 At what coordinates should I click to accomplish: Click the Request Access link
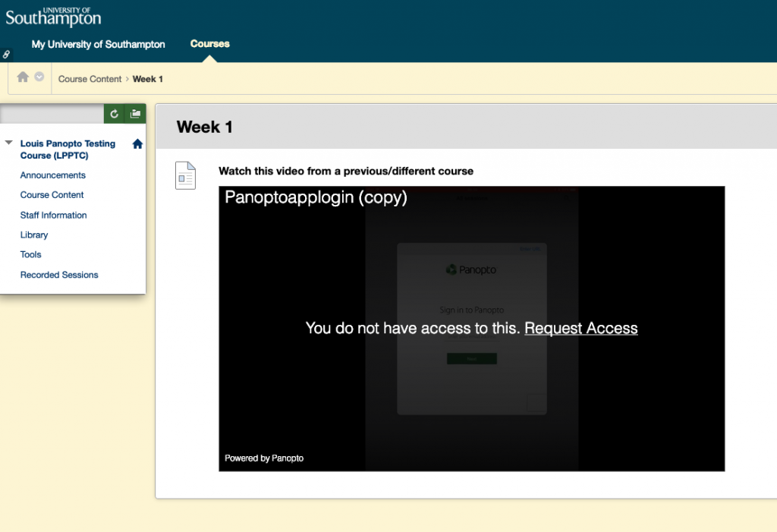coord(580,328)
